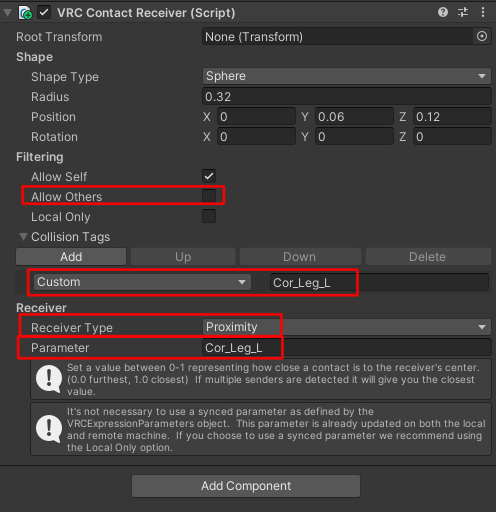Click the collision tag text field Cor_Leg_L
Screen dimensions: 496x512
(379, 282)
